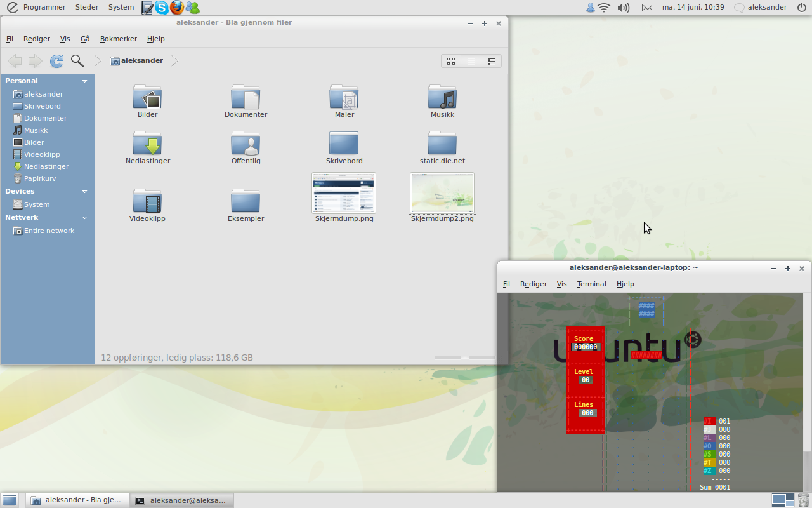This screenshot has width=812, height=508.
Task: Open the Fil menu in file manager
Action: 10,39
